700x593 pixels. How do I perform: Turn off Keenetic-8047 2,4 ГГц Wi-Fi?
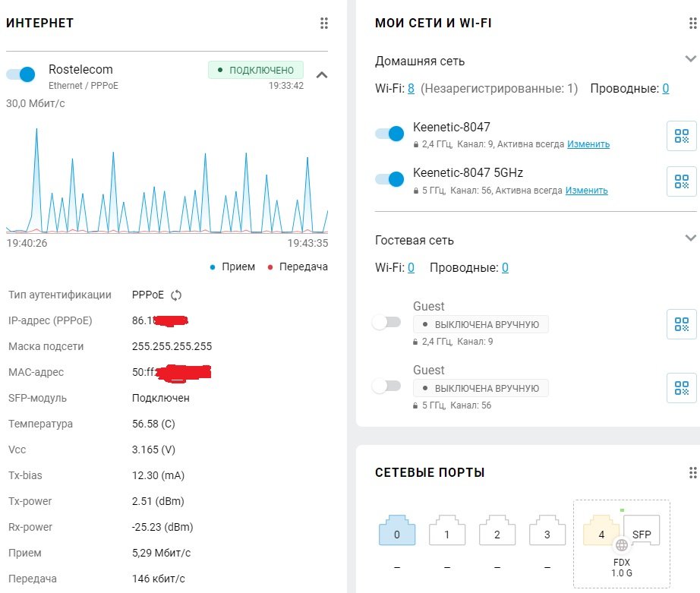(389, 134)
